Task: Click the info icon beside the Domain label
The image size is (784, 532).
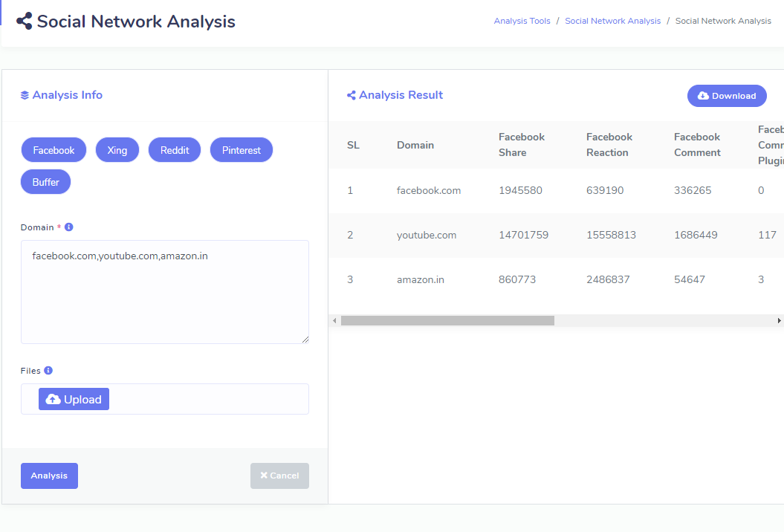Action: click(x=69, y=227)
